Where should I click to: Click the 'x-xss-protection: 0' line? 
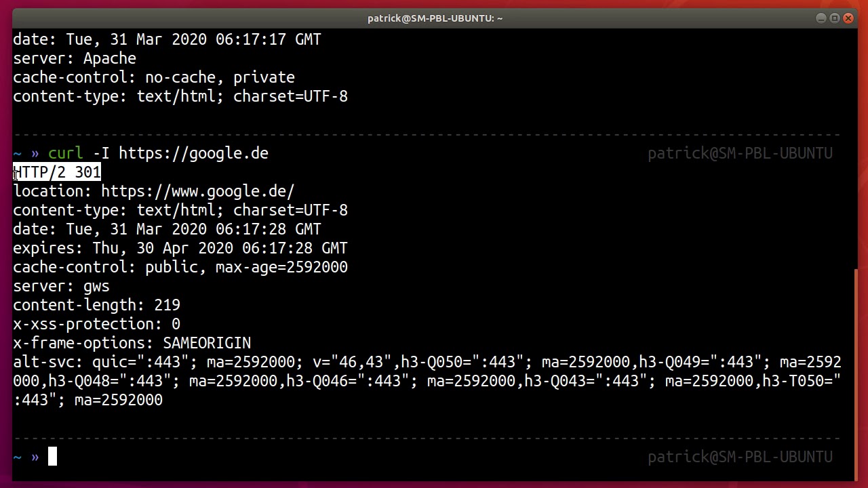[x=96, y=324]
